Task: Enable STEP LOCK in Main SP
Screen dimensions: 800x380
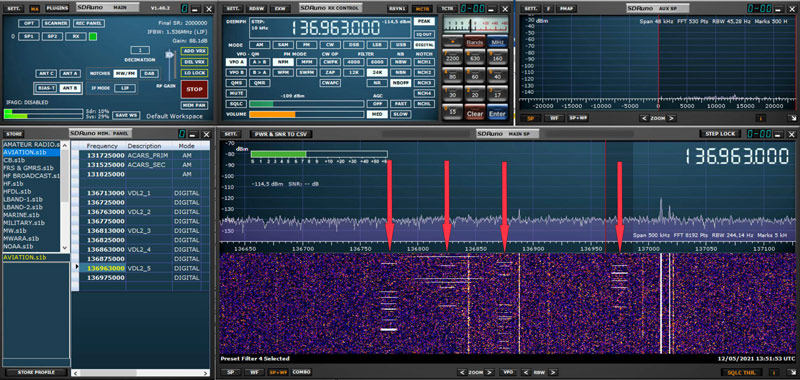Action: click(x=720, y=134)
